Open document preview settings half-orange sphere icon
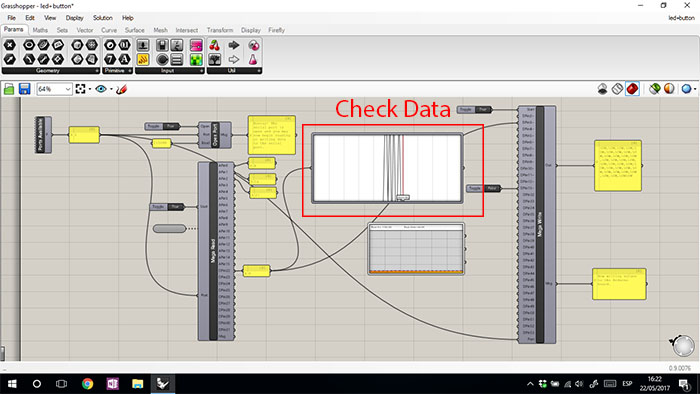The width and height of the screenshot is (700, 394). coord(669,89)
